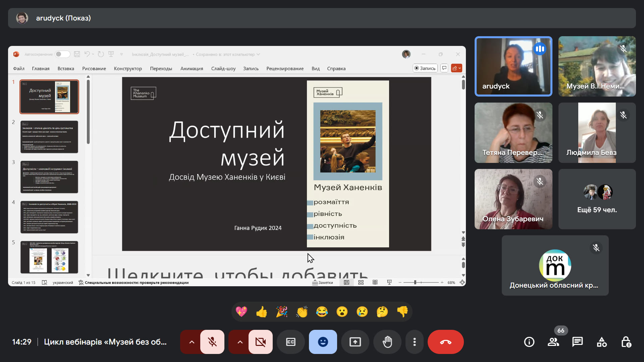Click start-from-beginning slideshow icon in title bar
This screenshot has width=644, height=362.
(111, 54)
